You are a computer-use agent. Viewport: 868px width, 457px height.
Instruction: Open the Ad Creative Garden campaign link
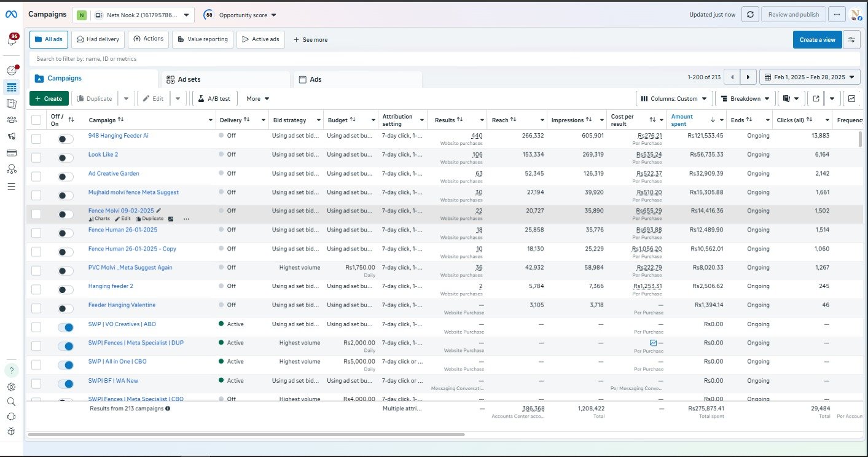coord(114,174)
